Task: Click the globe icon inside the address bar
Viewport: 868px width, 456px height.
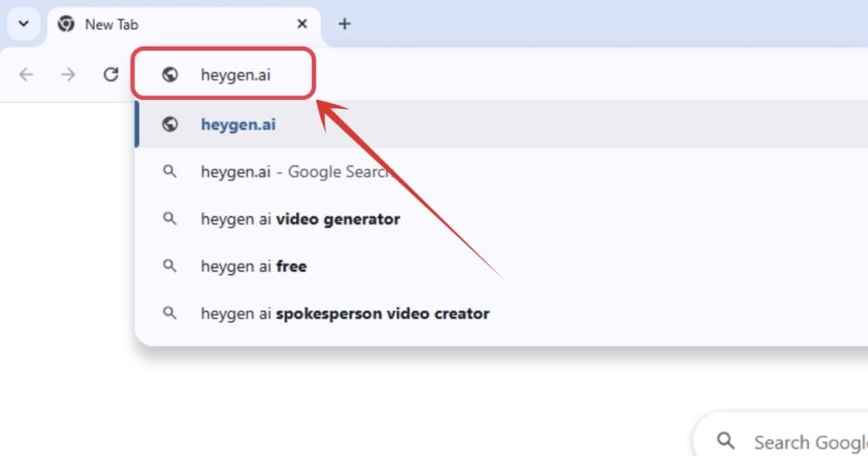Action: click(x=170, y=75)
